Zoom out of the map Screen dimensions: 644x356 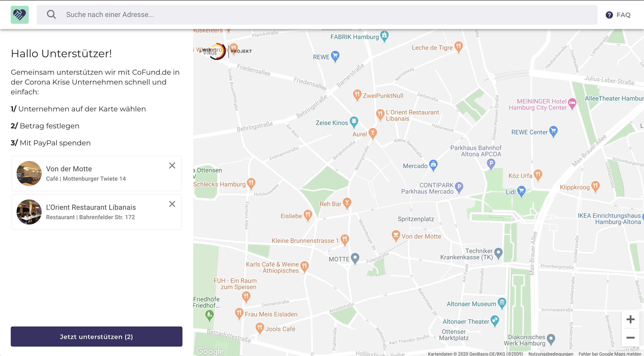coord(630,338)
